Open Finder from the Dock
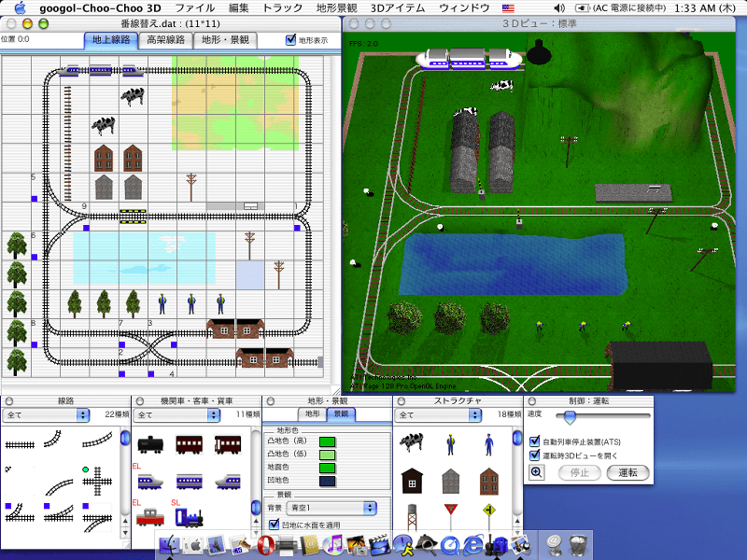 tap(169, 545)
